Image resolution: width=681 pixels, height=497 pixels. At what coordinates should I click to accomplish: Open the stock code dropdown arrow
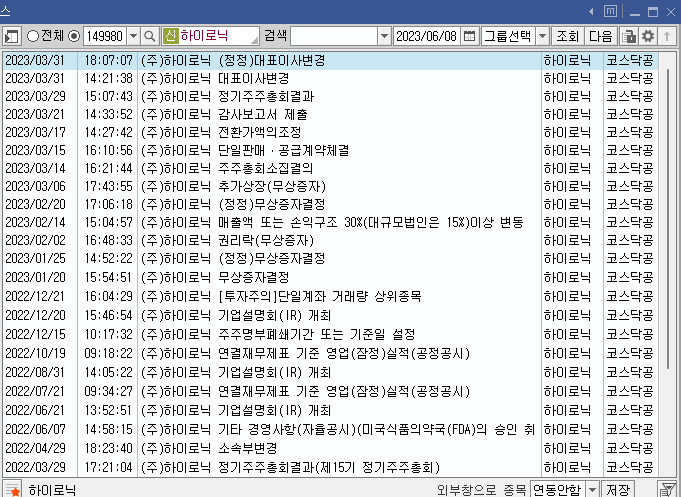click(x=134, y=36)
